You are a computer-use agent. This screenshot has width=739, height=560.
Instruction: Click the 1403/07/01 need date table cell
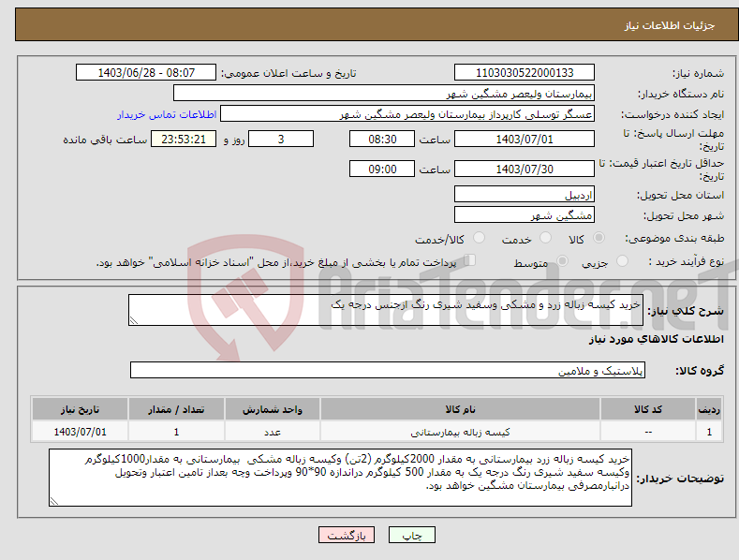pyautogui.click(x=81, y=432)
